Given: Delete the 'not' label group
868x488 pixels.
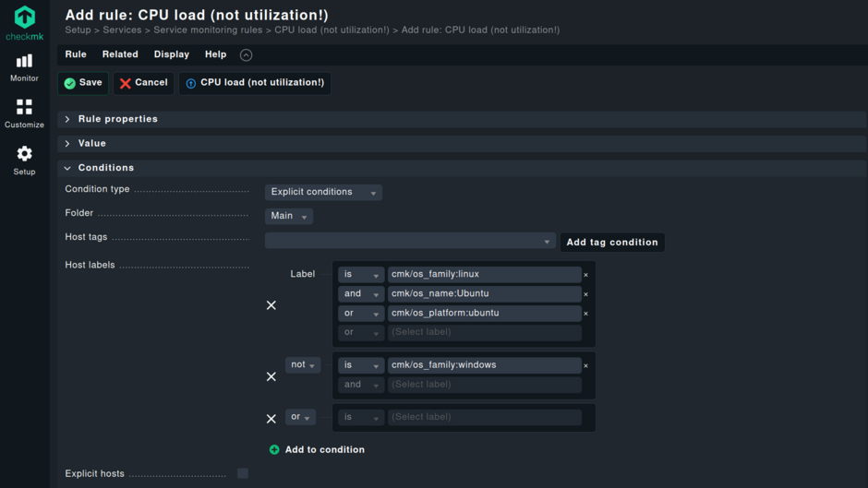Looking at the screenshot, I should point(271,376).
